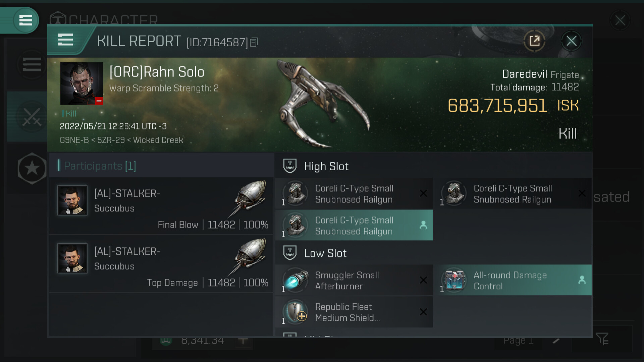The image size is (644, 362).
Task: Click the High Slot section header
Action: coord(326,167)
